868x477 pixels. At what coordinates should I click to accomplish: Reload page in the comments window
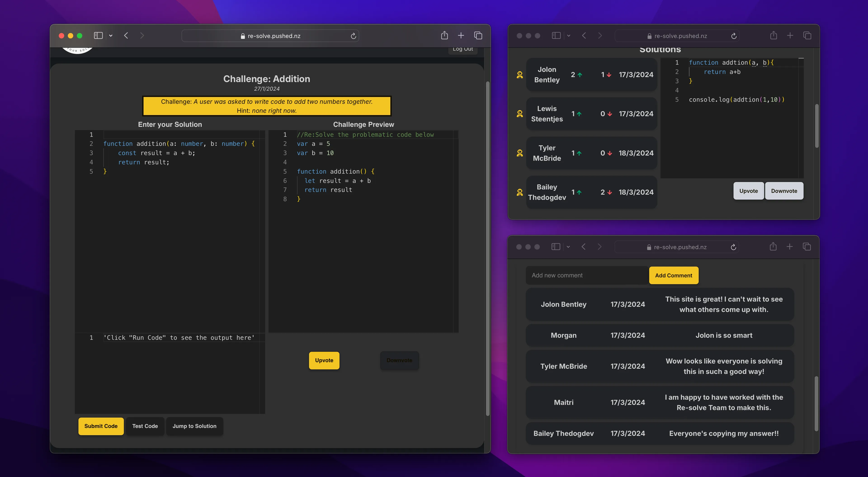[x=733, y=247]
